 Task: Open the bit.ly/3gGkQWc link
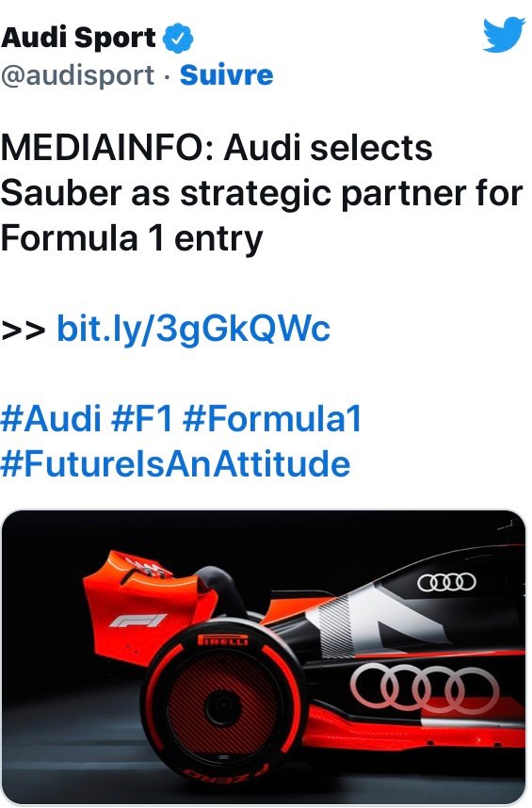coord(193,329)
